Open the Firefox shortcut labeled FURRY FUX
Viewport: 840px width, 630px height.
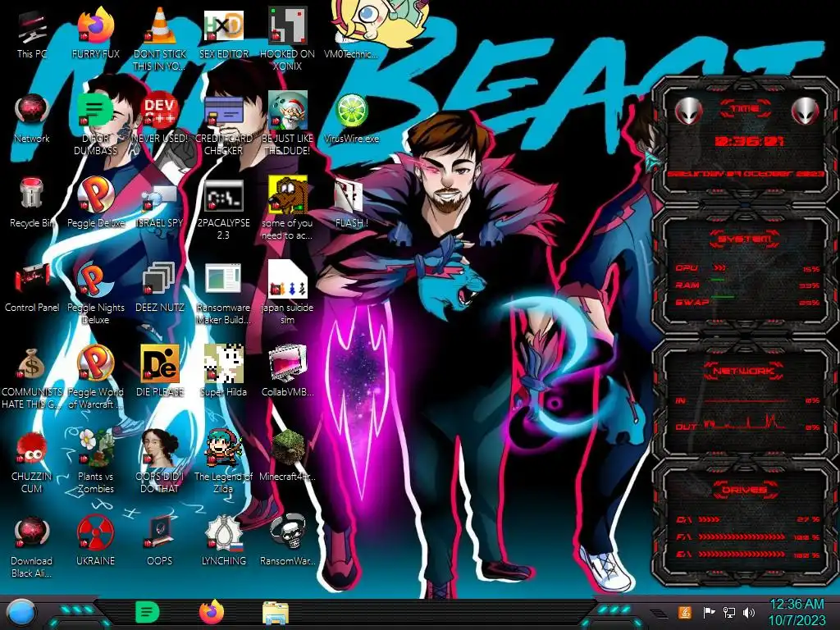pos(95,25)
